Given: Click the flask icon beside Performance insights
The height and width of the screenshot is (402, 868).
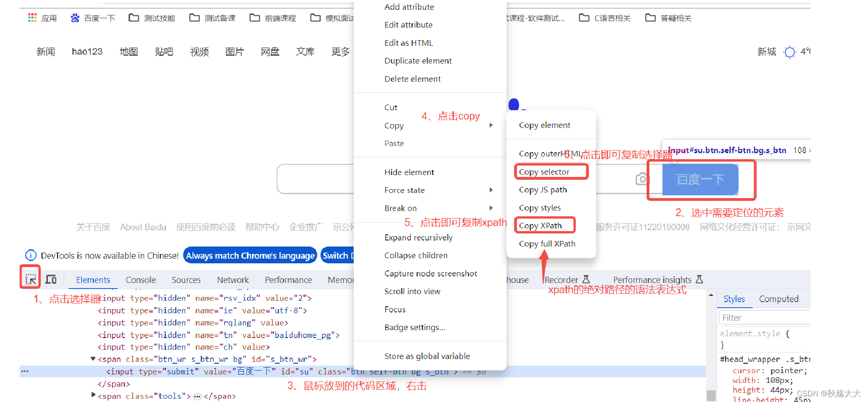Looking at the screenshot, I should click(699, 279).
